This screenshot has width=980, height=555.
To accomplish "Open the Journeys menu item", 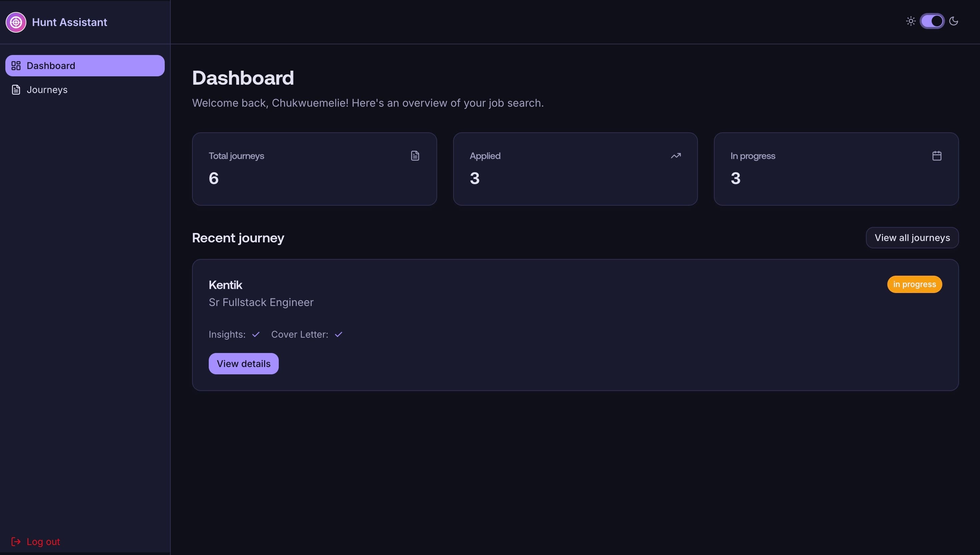I will (x=47, y=90).
